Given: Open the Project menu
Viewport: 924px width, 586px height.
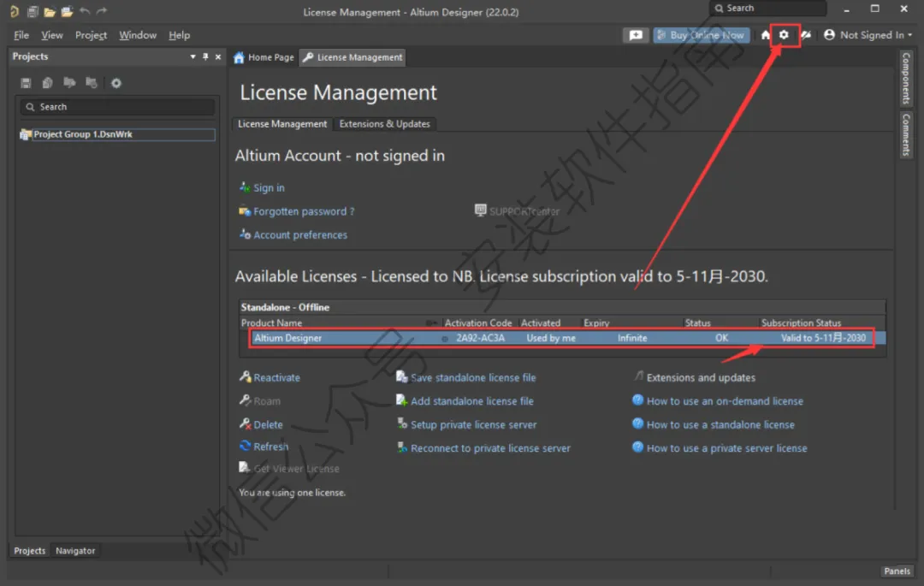Looking at the screenshot, I should click(91, 35).
